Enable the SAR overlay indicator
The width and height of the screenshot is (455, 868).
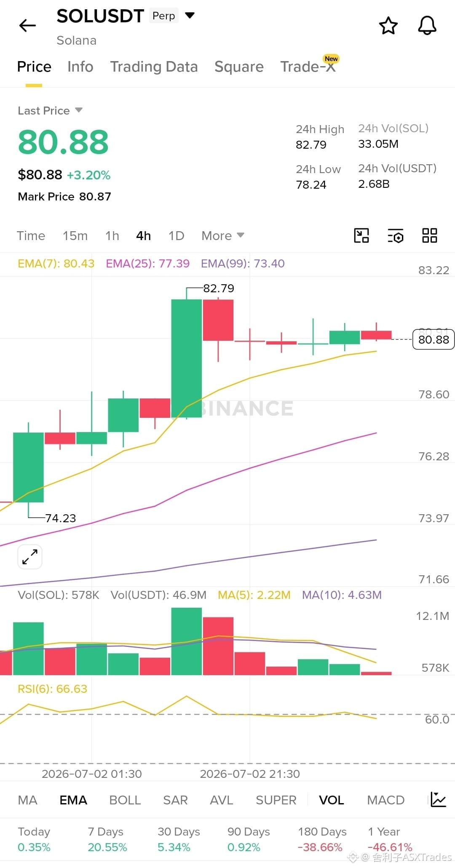(175, 800)
